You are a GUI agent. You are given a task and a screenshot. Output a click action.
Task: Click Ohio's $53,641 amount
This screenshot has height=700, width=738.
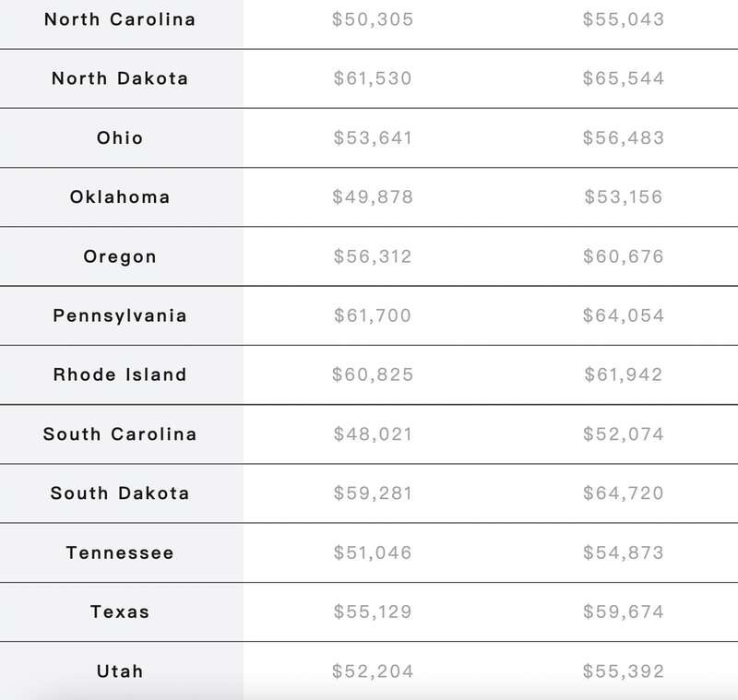pos(373,137)
